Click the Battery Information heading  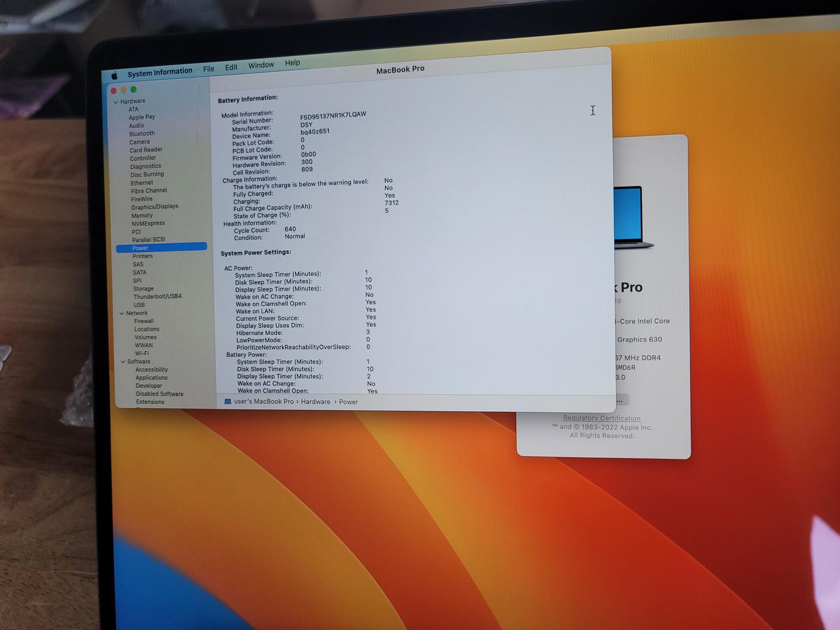pyautogui.click(x=248, y=99)
